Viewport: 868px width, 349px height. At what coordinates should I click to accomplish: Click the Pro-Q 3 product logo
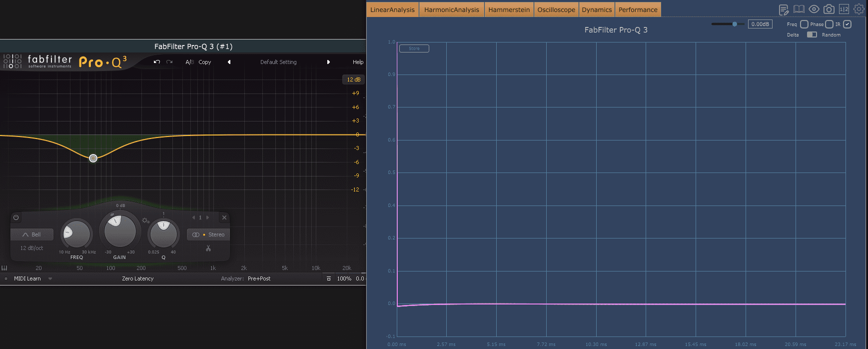pyautogui.click(x=103, y=61)
